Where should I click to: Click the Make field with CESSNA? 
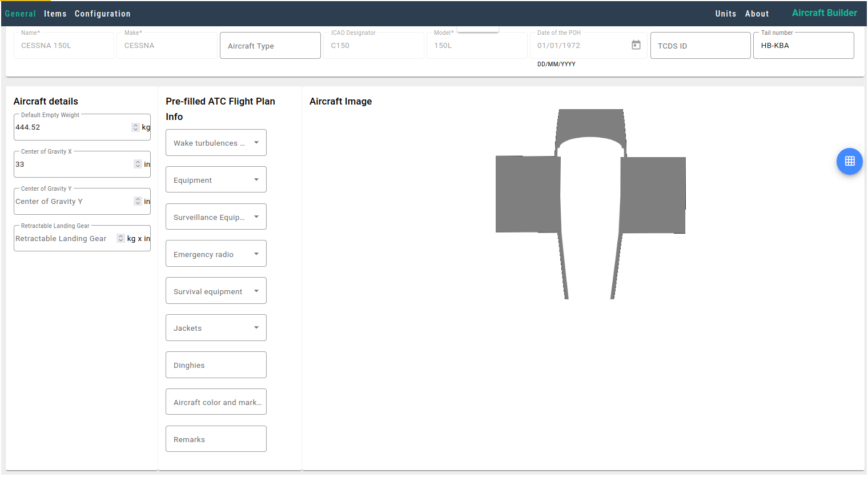tap(167, 45)
